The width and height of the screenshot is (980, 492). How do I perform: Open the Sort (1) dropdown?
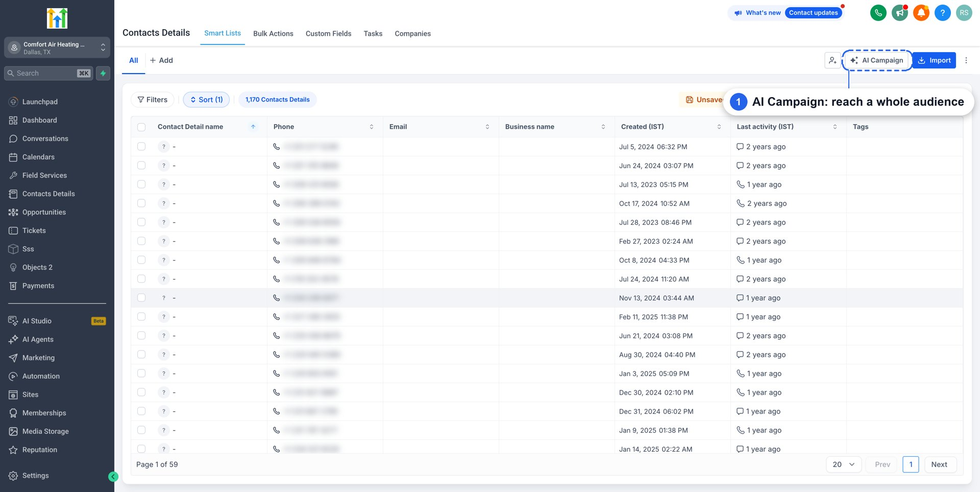tap(206, 100)
